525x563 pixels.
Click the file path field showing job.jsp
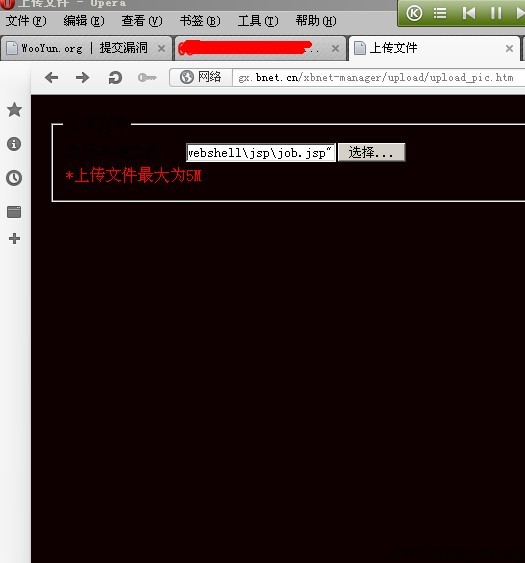pos(261,153)
